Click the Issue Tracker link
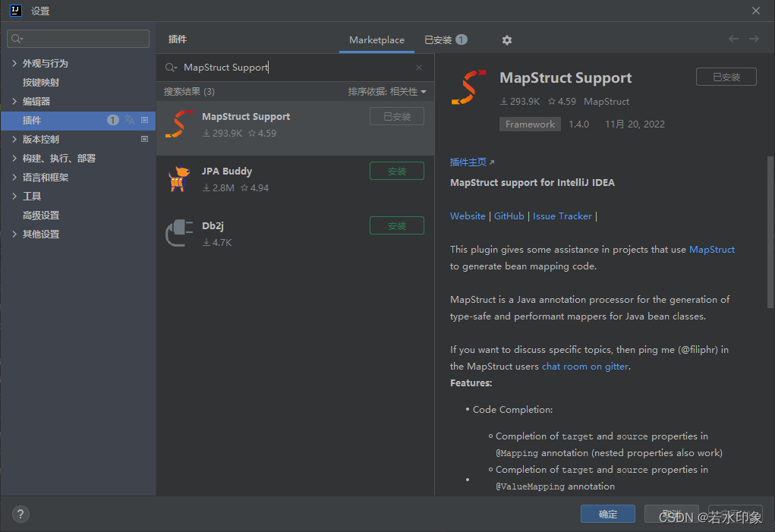Screen dimensions: 775x532 (x=562, y=216)
